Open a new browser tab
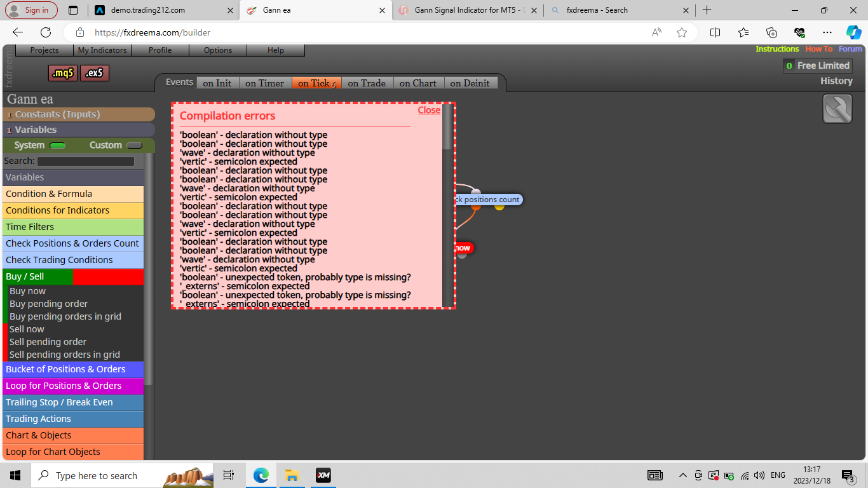868x488 pixels. click(x=707, y=10)
